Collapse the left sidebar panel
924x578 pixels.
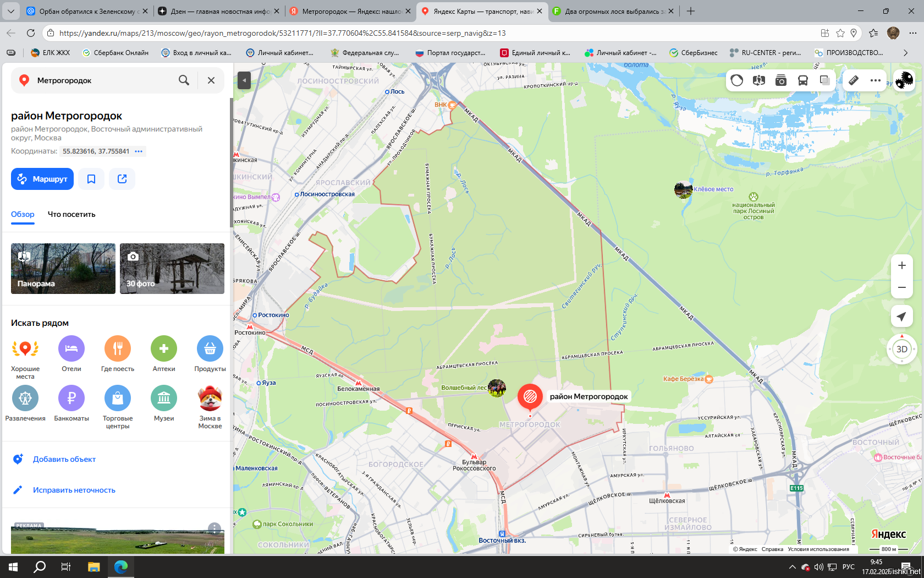coord(244,80)
